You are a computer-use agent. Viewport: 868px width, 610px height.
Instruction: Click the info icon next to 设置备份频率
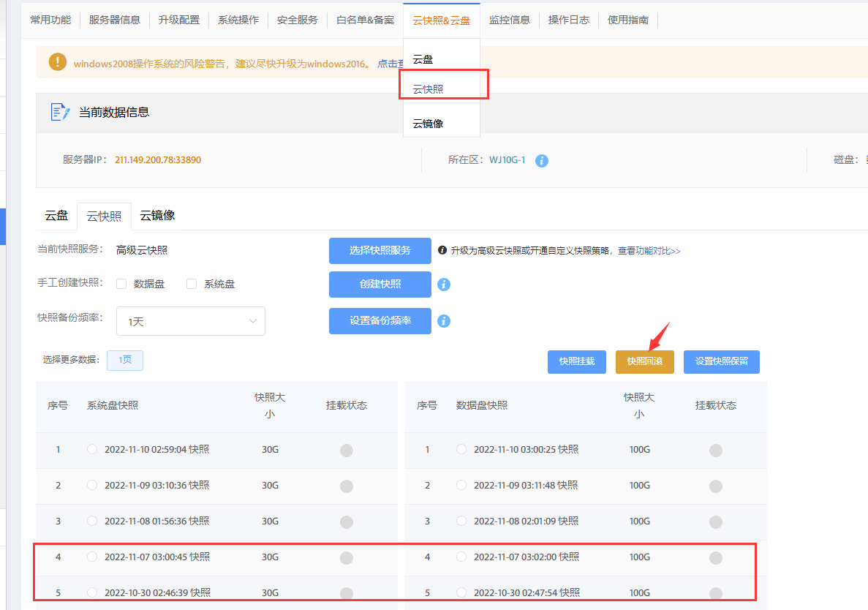click(x=444, y=320)
